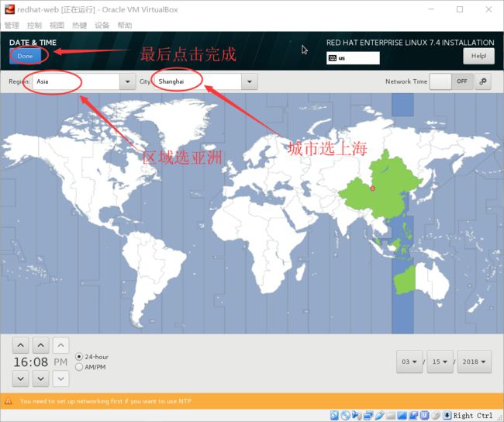Screen dimensions: 504x422
Task: Click the VirtualBox title bar app icon
Action: [9, 9]
